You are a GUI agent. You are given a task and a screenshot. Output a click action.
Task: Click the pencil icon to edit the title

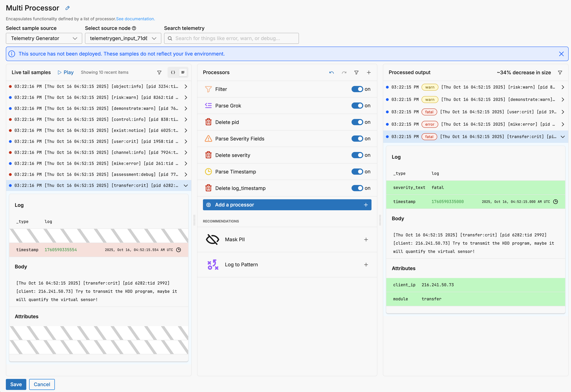click(67, 8)
